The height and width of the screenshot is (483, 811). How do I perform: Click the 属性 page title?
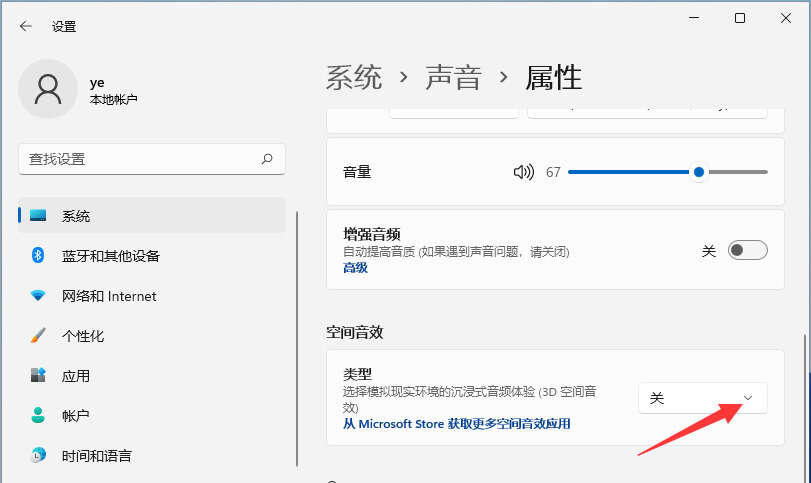tap(553, 78)
